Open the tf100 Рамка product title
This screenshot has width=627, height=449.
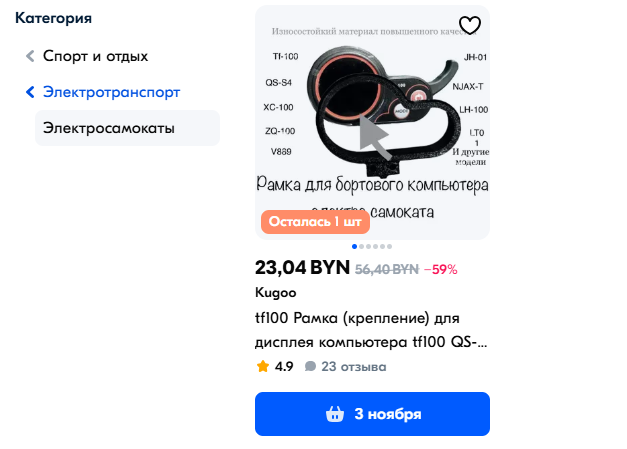(371, 330)
